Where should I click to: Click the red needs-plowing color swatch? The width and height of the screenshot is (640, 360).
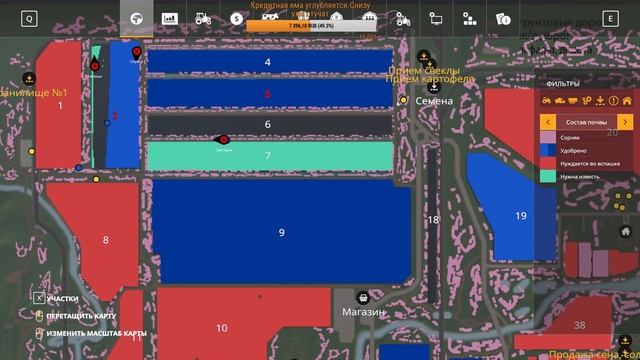[x=548, y=164]
